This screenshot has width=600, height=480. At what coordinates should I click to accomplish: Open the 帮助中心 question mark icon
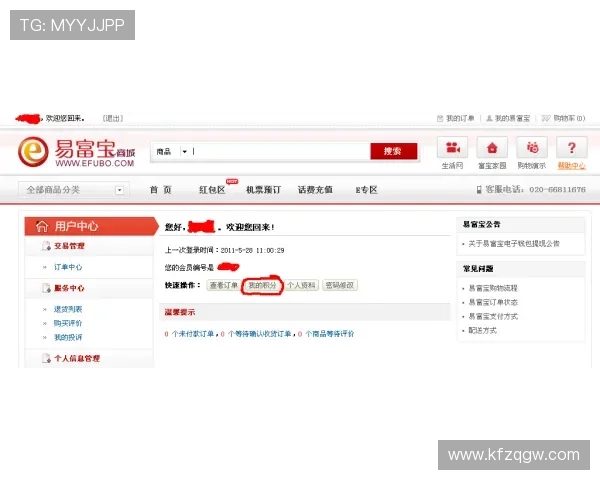[x=572, y=147]
